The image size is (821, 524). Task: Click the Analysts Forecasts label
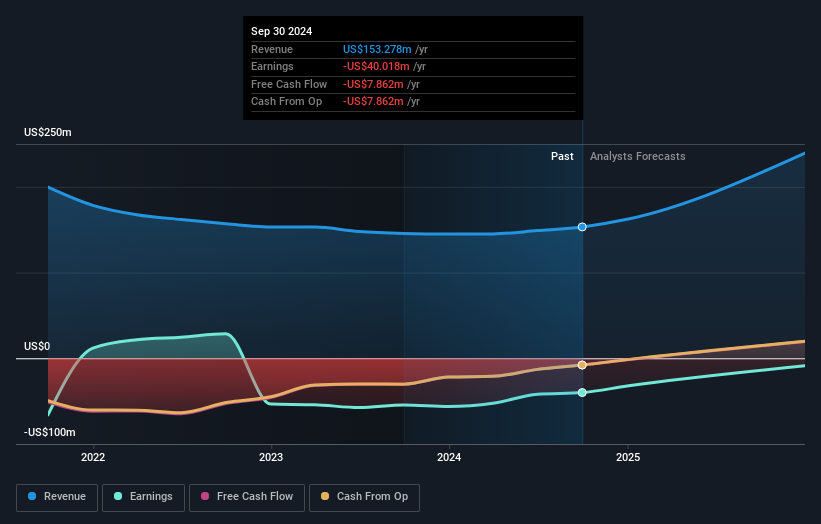click(x=637, y=156)
